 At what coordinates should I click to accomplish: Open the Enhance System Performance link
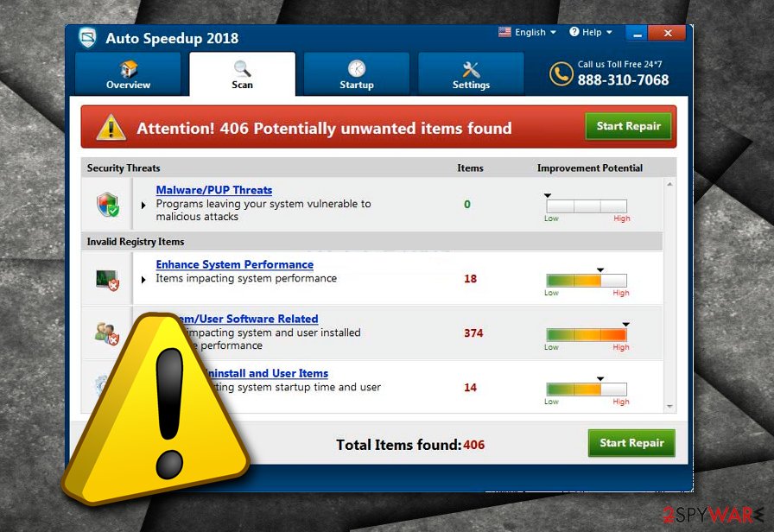click(x=234, y=264)
